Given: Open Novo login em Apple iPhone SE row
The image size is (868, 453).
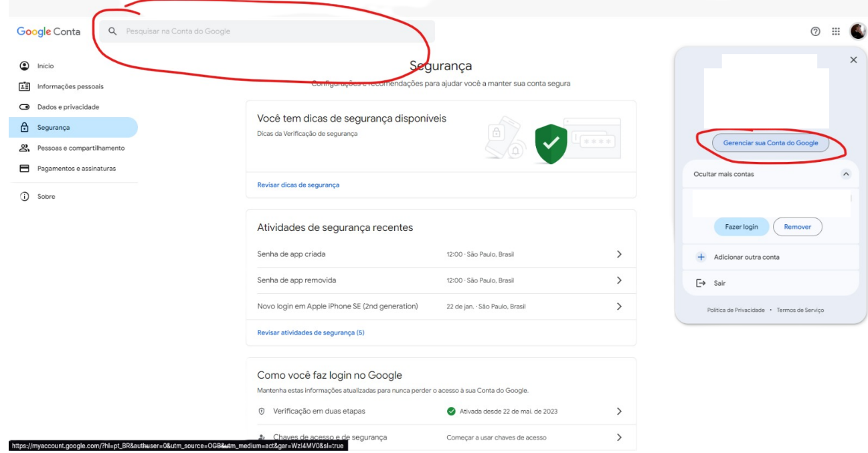Looking at the screenshot, I should point(441,306).
